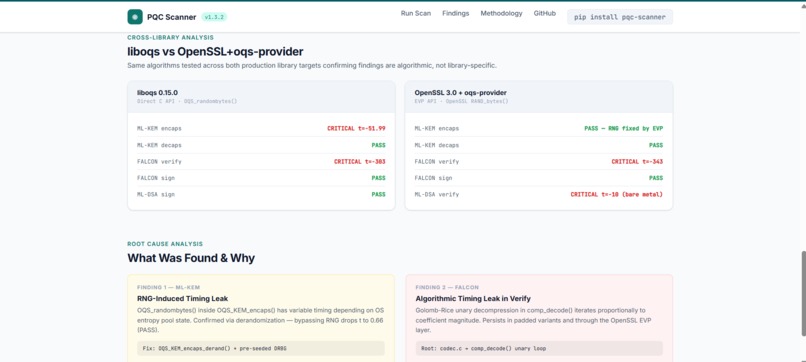Click ML-KEM decaps row in liboqs card
Viewport: 806px width, 362px height.
coord(261,145)
